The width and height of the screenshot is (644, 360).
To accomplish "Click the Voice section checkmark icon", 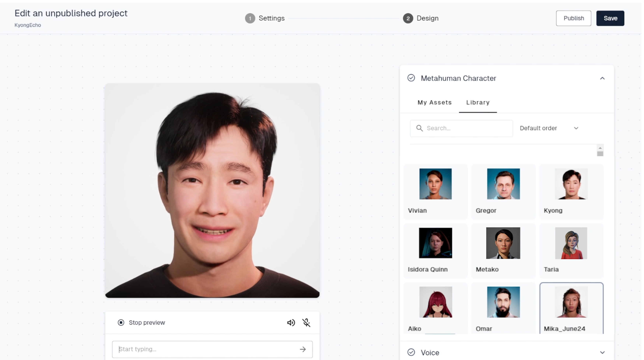I will point(411,352).
